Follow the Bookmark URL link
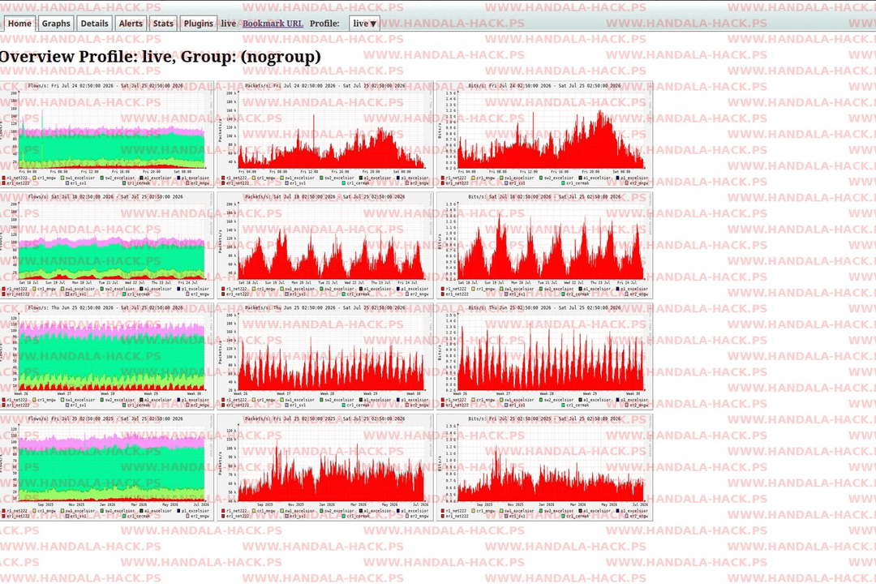The height and width of the screenshot is (588, 876). [x=273, y=24]
